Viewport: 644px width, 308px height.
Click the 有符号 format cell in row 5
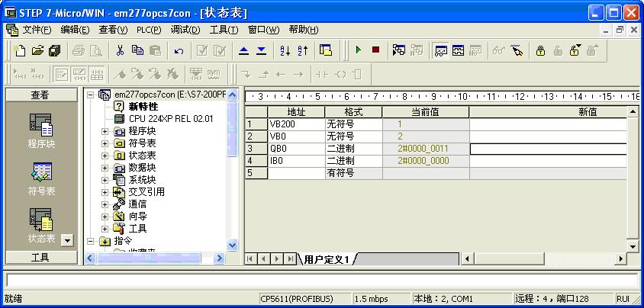click(353, 173)
